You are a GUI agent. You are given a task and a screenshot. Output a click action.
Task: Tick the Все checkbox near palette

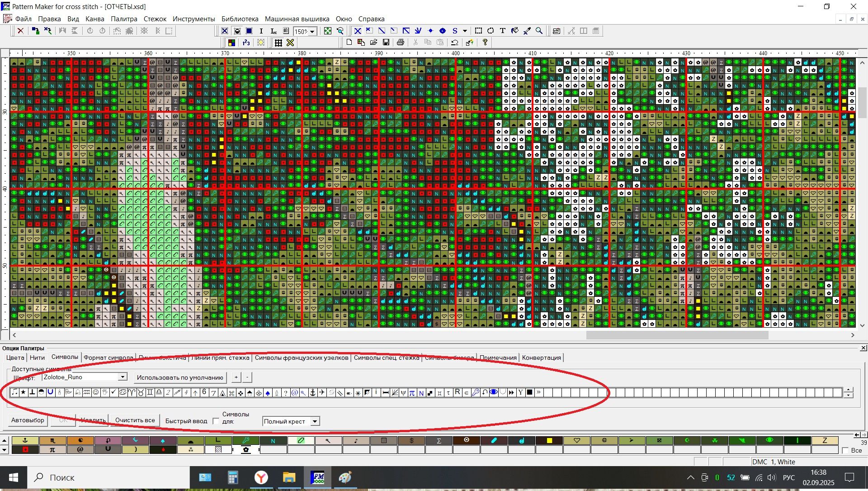(845, 450)
